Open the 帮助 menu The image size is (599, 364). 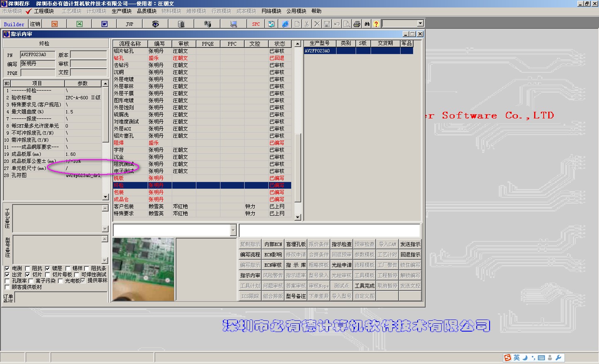coord(316,11)
